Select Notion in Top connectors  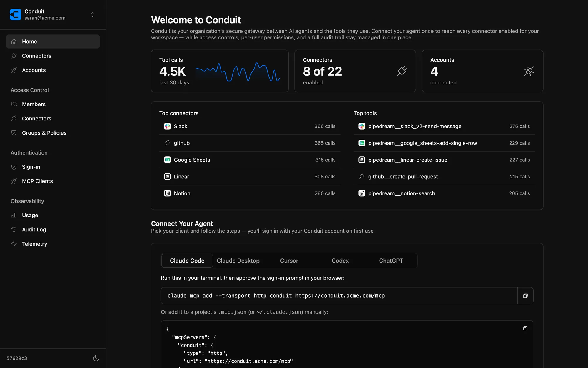[x=250, y=193]
